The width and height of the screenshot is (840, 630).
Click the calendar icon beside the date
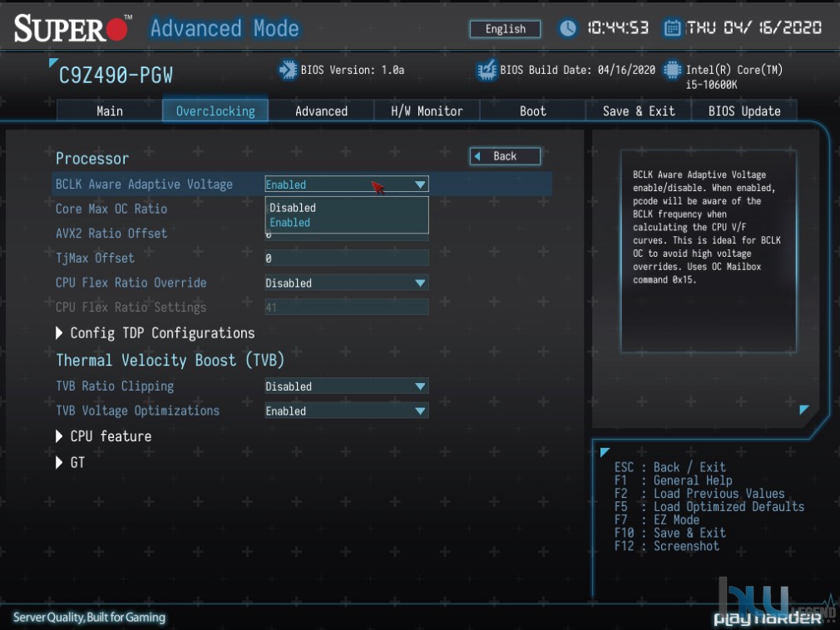coord(672,27)
